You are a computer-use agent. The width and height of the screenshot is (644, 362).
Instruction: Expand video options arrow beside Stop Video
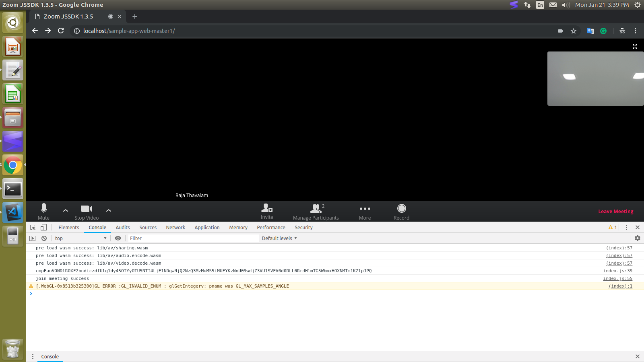tap(109, 210)
